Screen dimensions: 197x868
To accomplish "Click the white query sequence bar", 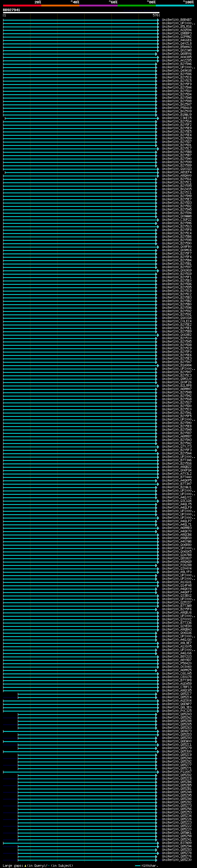I will tap(81, 13).
